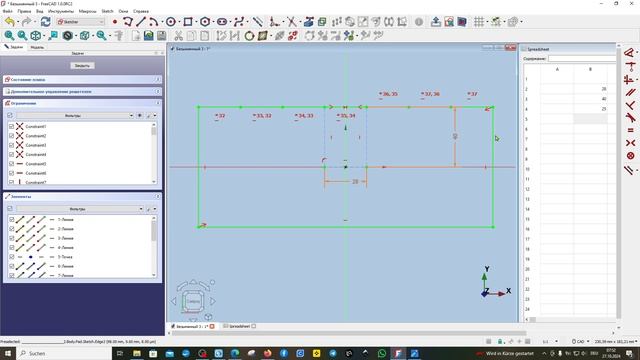Collapse the Ограничения panel
Image resolution: width=640 pixels, height=360 pixels.
(x=158, y=103)
